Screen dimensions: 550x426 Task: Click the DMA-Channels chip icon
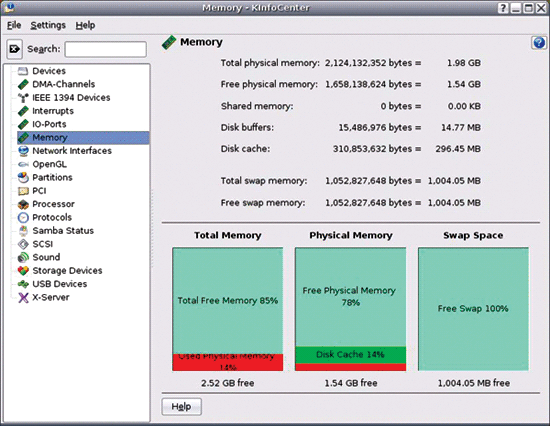23,84
